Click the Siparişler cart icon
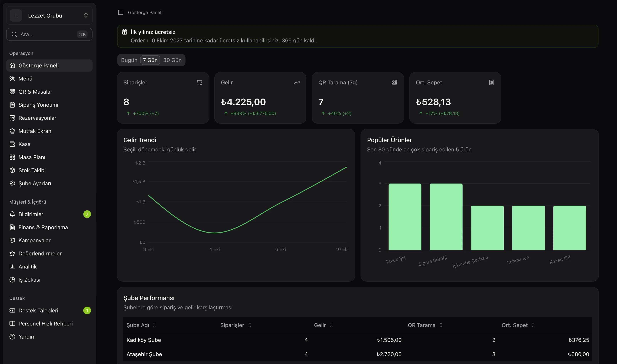Viewport: 617px width, 364px height. point(199,82)
